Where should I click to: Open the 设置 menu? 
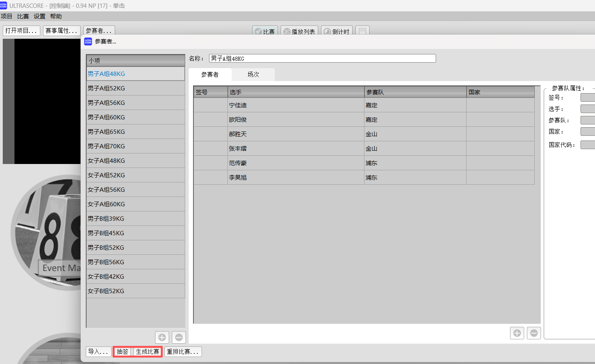point(39,16)
